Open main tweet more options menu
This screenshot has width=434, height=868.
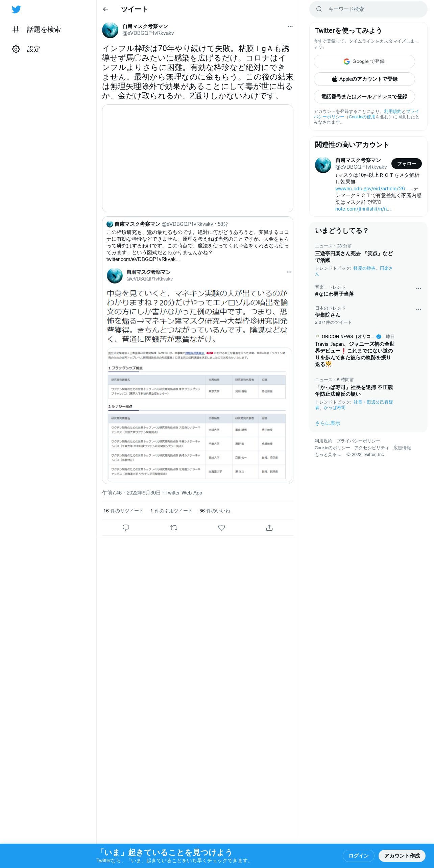pyautogui.click(x=290, y=26)
